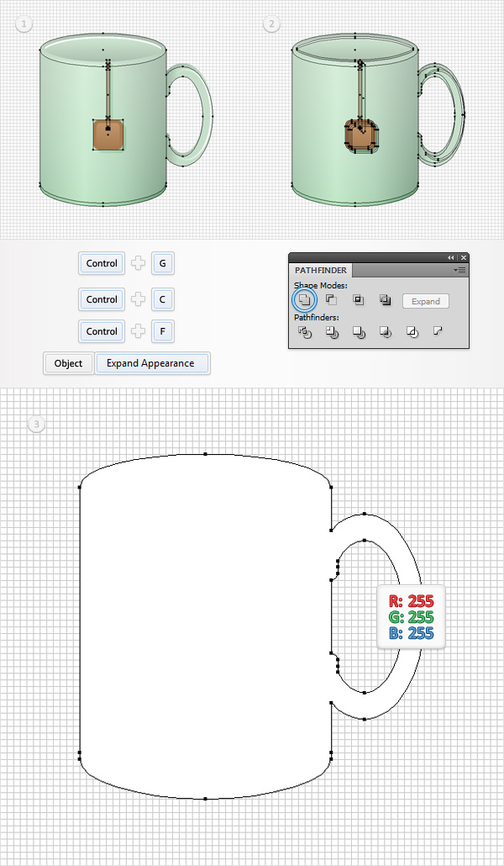Image resolution: width=504 pixels, height=866 pixels.
Task: Choose Expand Appearance
Action: pyautogui.click(x=152, y=363)
